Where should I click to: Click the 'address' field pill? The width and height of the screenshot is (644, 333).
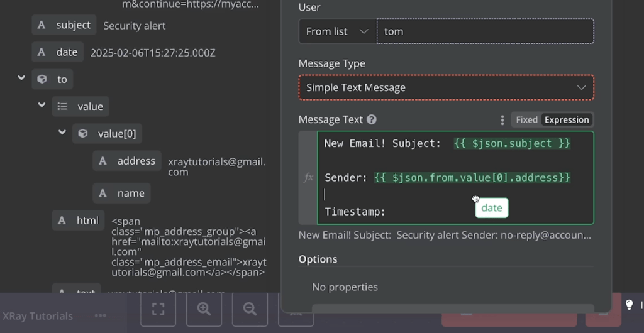(x=128, y=161)
